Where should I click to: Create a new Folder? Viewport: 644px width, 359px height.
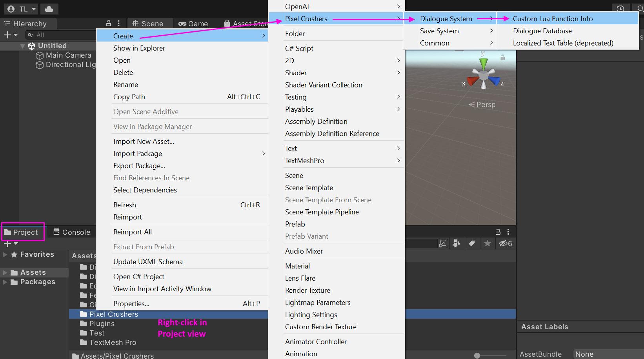coord(336,33)
